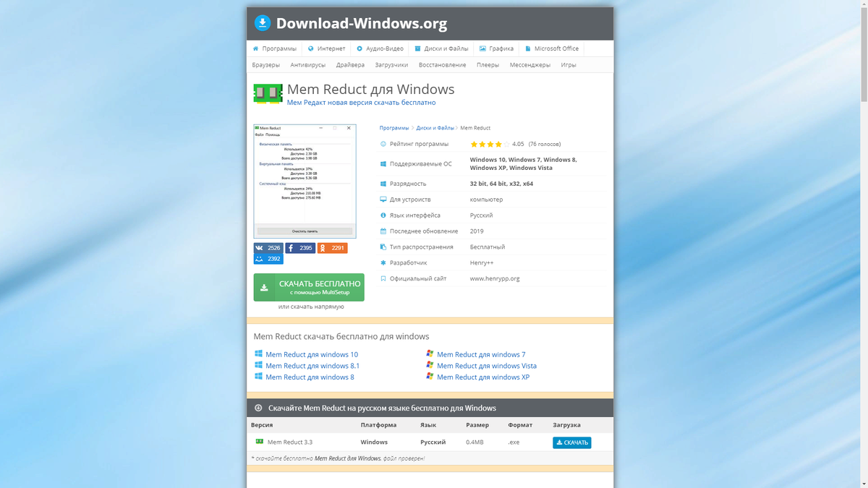
Task: Open the Mem Reduct screenshot thumbnail
Action: 305,181
